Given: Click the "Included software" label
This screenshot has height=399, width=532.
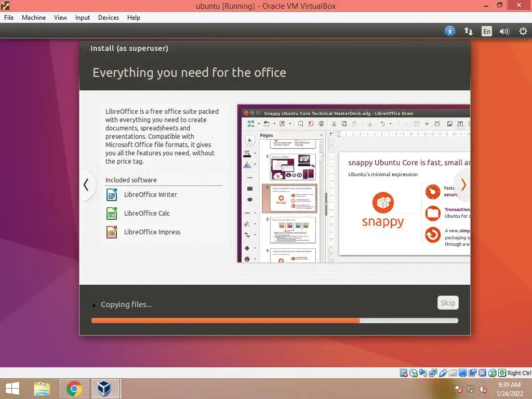Looking at the screenshot, I should coord(131,180).
